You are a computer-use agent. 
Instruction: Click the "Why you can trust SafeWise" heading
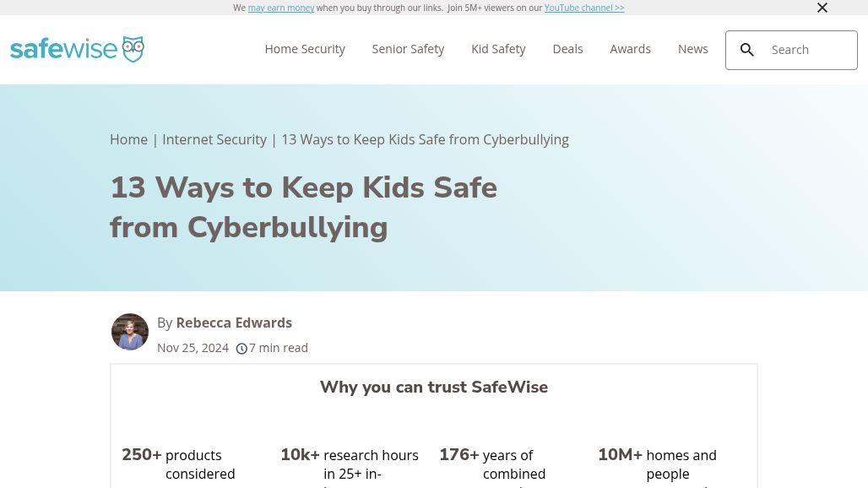[x=434, y=387]
